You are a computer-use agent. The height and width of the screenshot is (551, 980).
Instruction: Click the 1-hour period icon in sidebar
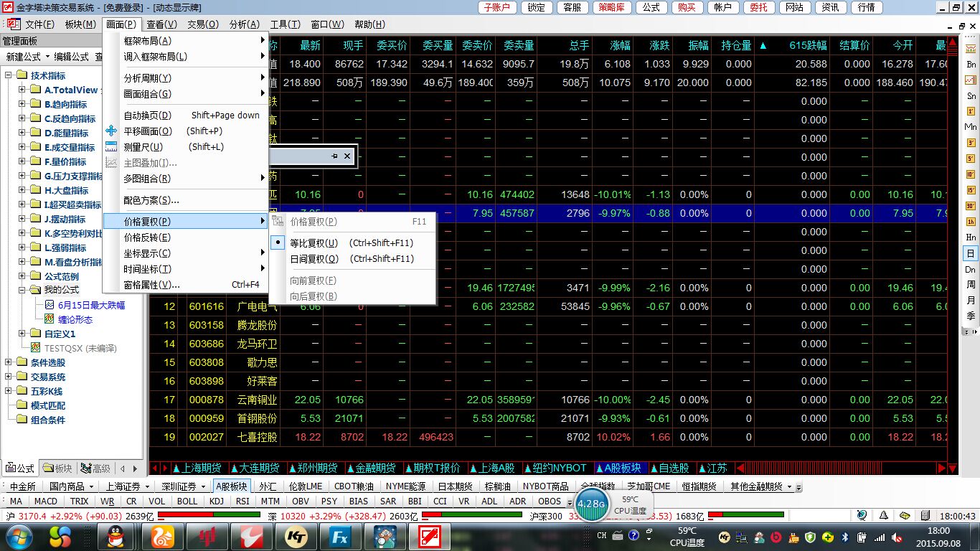[x=971, y=222]
